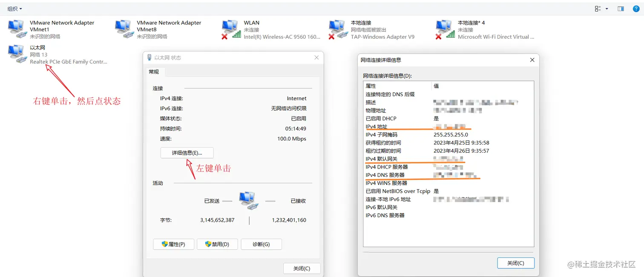Select the VMware Network Adapter VMnet8 icon

point(124,29)
